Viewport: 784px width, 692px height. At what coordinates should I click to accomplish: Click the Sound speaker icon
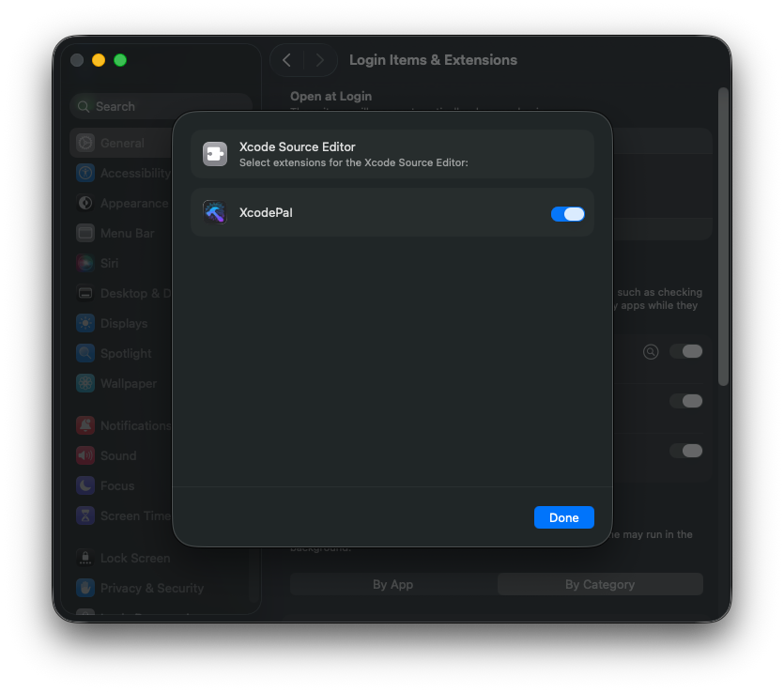(85, 455)
